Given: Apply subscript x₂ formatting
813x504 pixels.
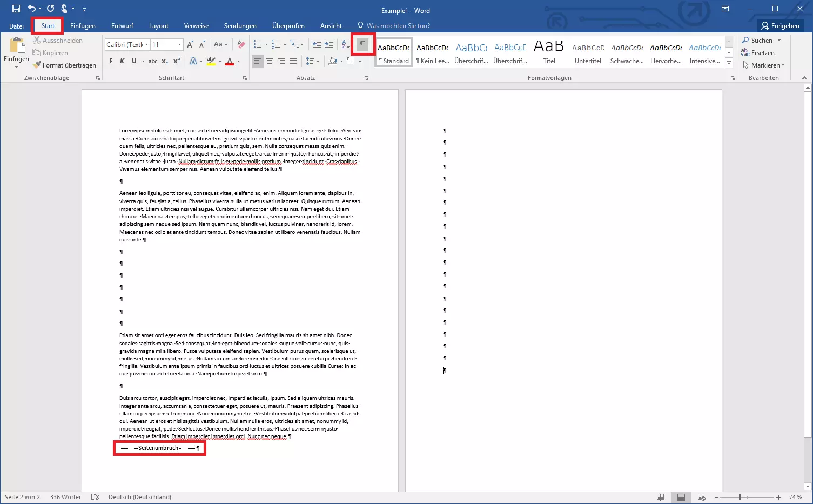Looking at the screenshot, I should pyautogui.click(x=165, y=61).
